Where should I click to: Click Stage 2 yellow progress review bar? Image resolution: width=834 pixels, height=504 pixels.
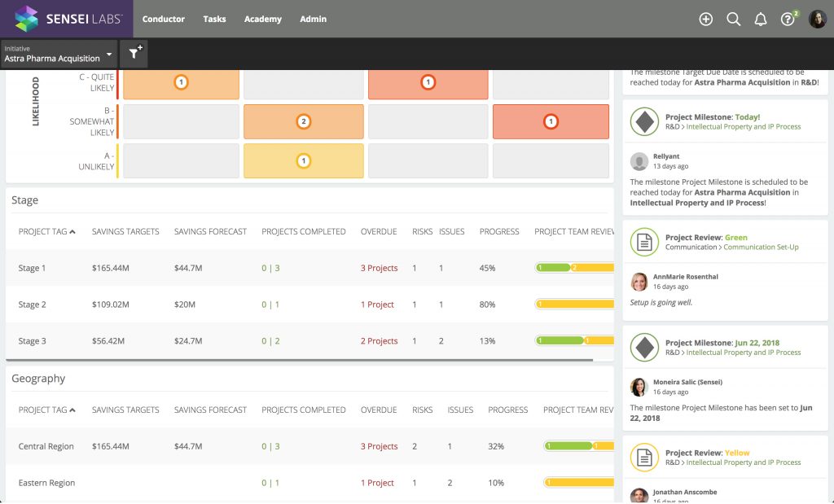(x=576, y=305)
